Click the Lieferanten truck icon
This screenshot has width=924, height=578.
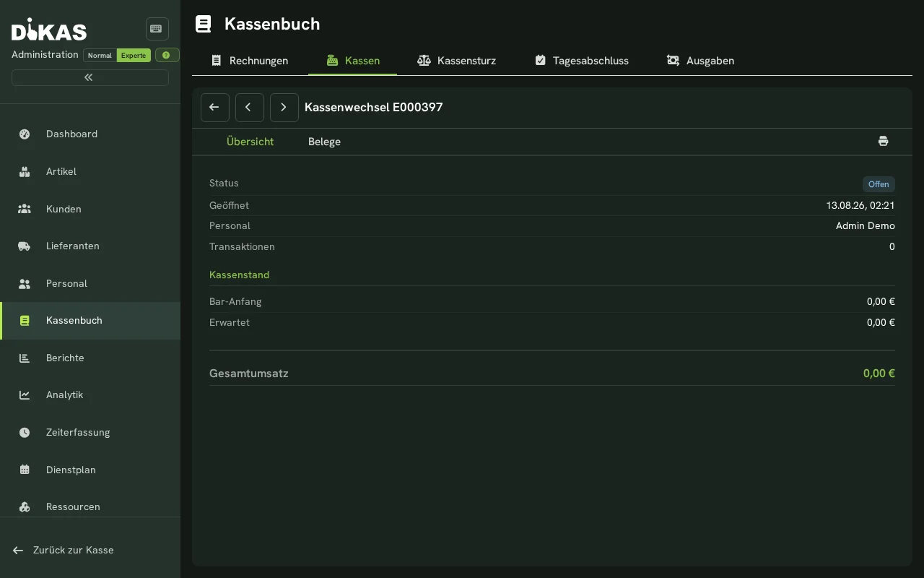[25, 246]
